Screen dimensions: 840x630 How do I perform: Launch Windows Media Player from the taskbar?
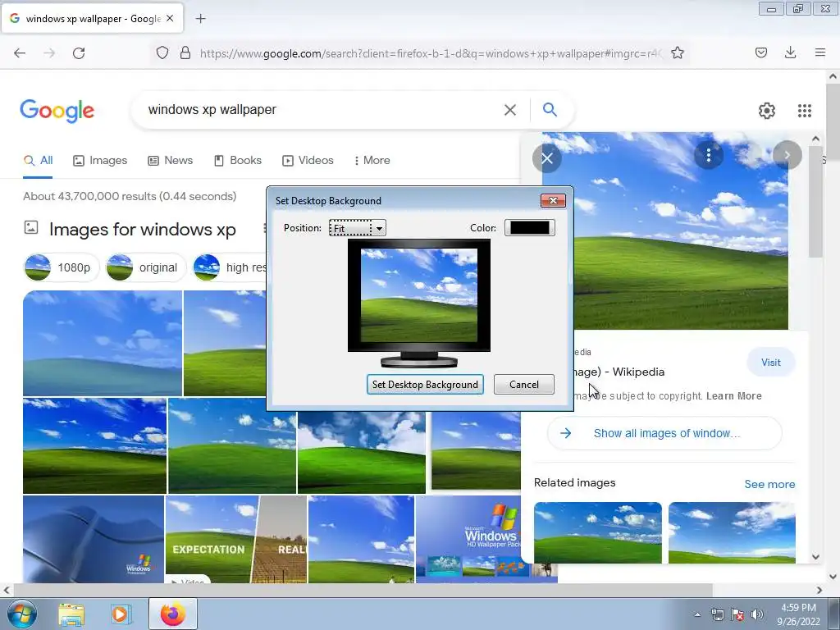click(121, 614)
